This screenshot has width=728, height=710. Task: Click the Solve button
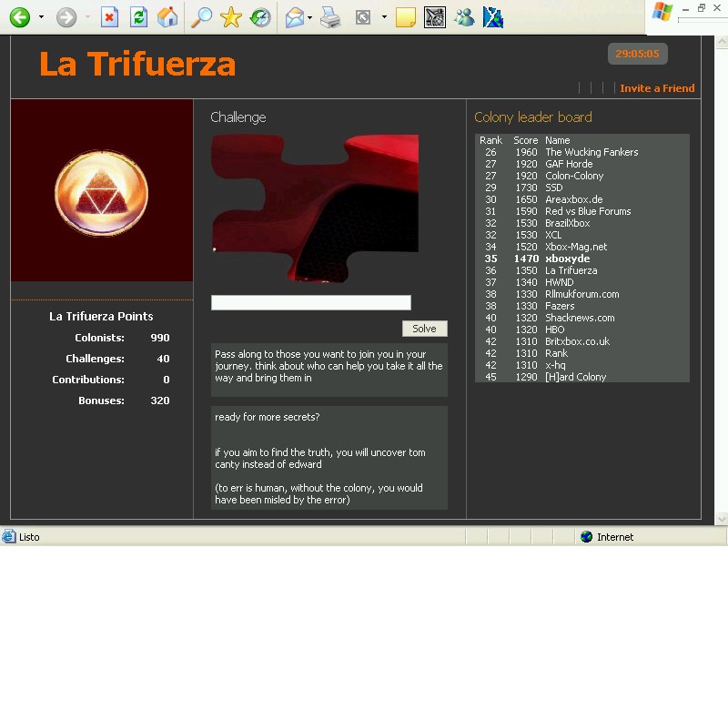tap(424, 329)
